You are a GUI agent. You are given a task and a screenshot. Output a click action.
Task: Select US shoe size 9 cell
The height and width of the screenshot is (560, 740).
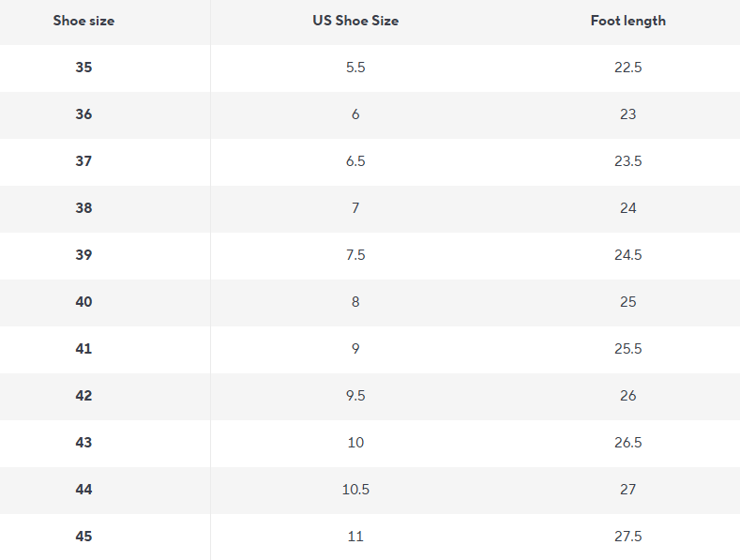pyautogui.click(x=355, y=349)
